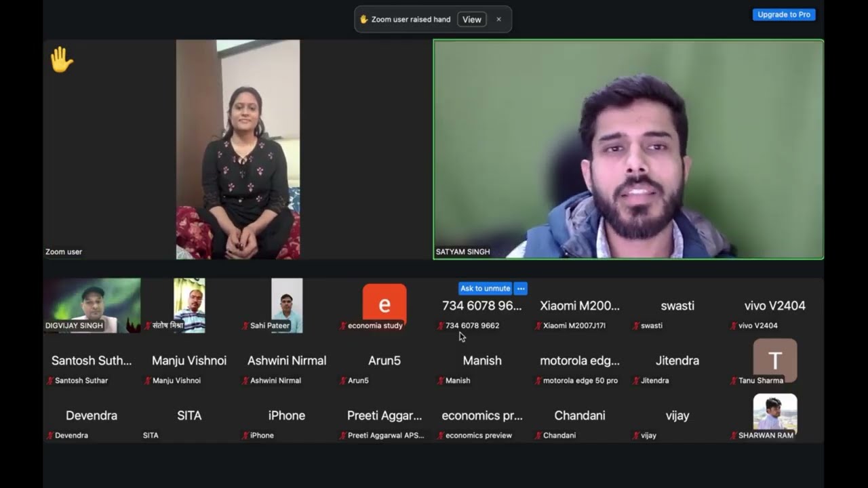Click SATYAM SINGH name label
Screen dimensions: 868x488
[x=462, y=251]
